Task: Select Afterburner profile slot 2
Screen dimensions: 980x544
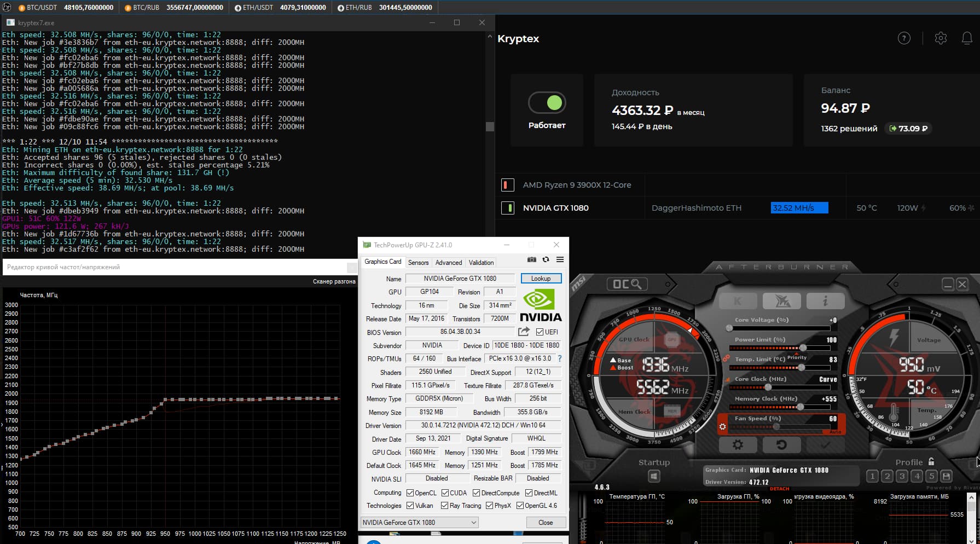Action: pos(888,476)
